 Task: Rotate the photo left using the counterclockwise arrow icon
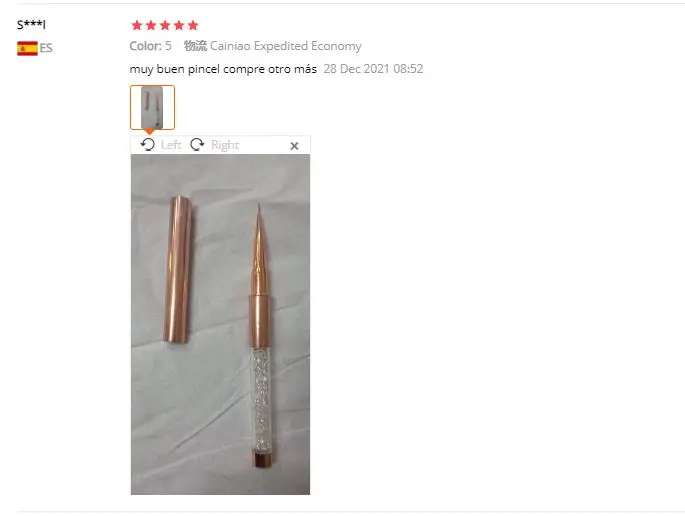[x=148, y=145]
